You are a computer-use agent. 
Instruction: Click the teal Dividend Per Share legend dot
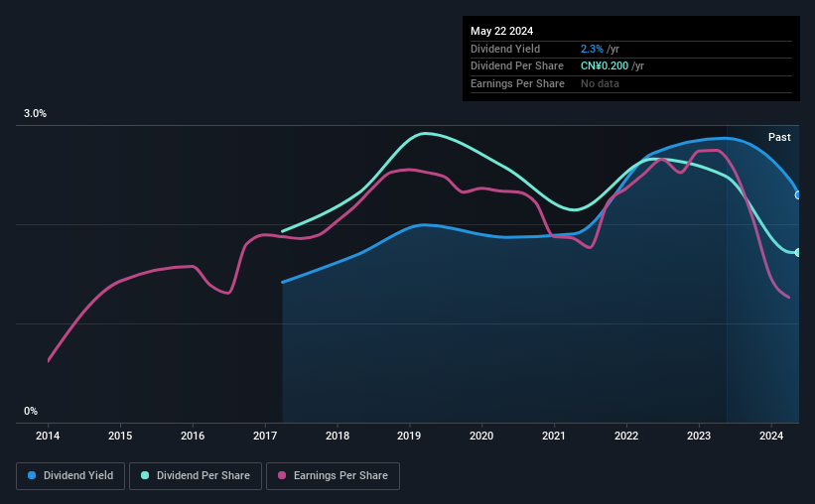pos(145,475)
